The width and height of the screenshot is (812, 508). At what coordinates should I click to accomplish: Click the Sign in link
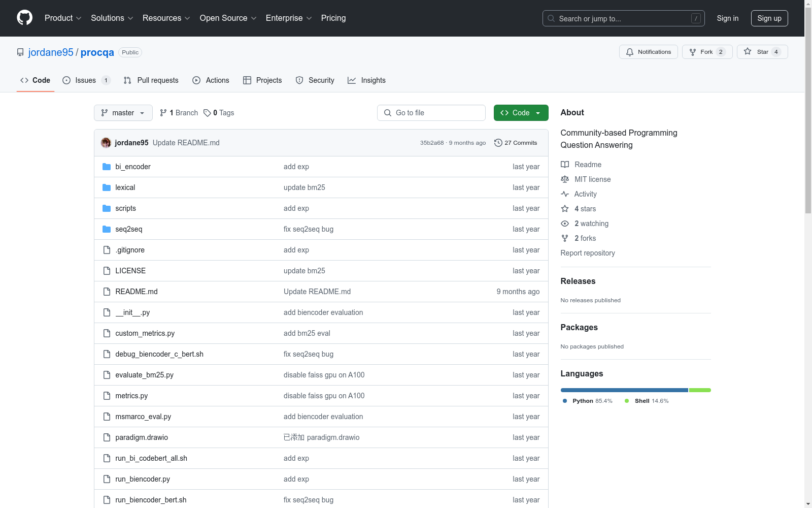coord(728,18)
